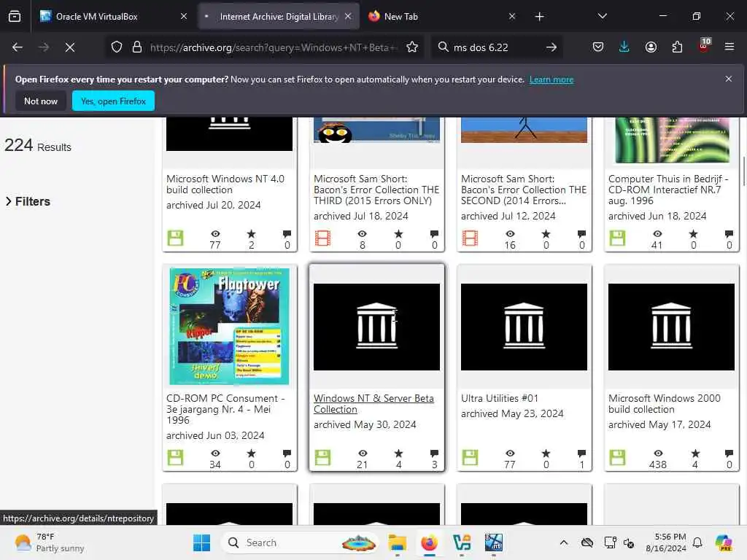The width and height of the screenshot is (747, 560).
Task: Switch to the Internet Archive tab
Action: click(279, 17)
